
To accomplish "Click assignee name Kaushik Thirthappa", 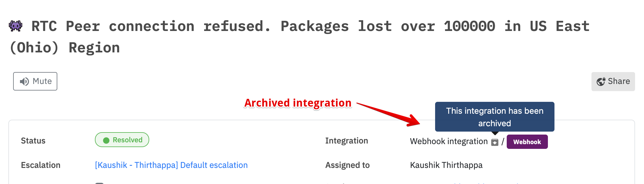I will [446, 165].
